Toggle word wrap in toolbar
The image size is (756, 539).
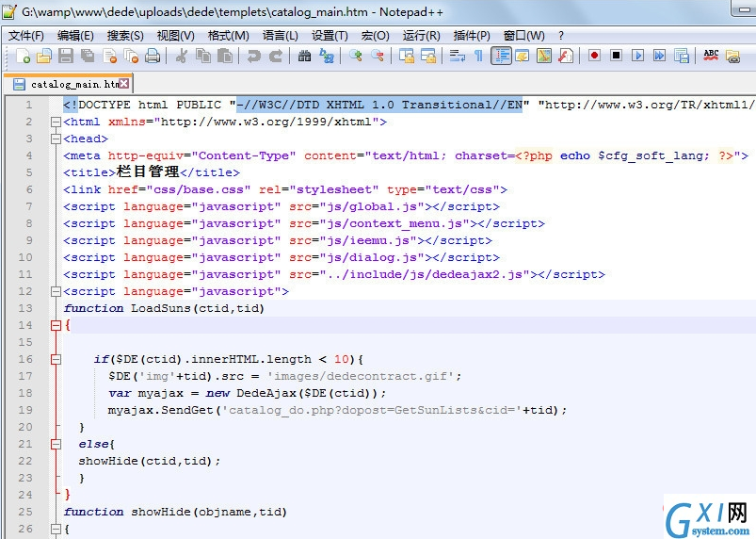457,56
